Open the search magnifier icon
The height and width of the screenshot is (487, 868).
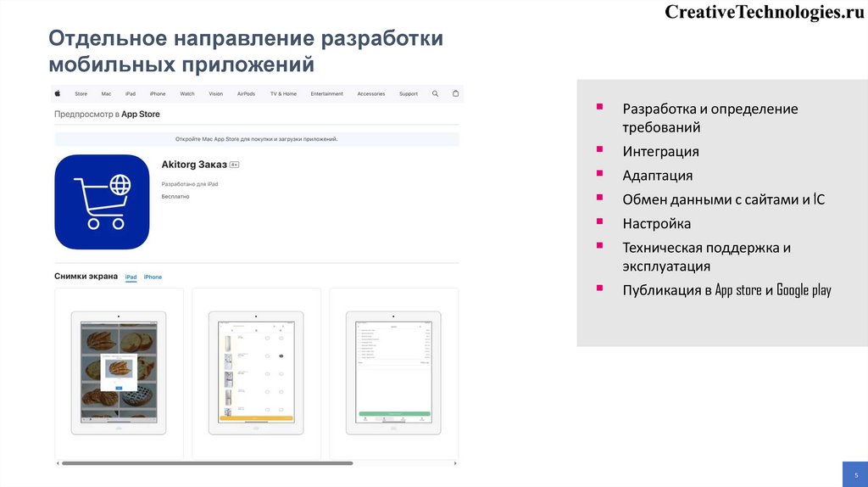point(435,93)
